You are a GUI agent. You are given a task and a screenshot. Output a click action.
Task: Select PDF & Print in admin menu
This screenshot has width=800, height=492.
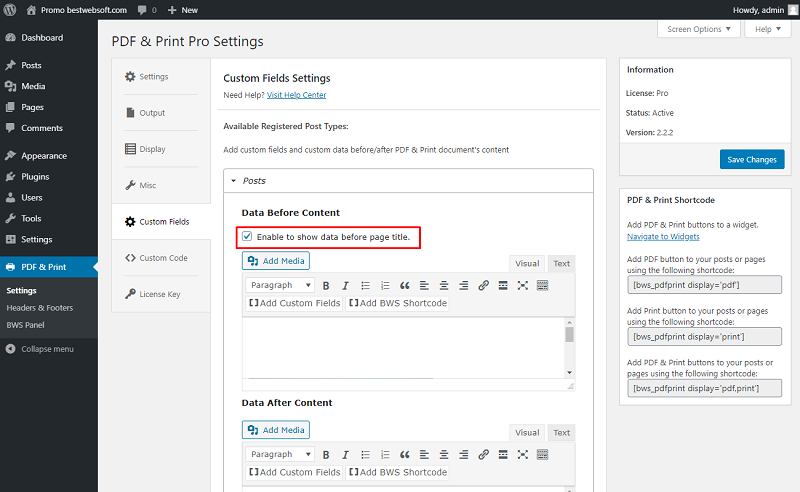[x=48, y=267]
